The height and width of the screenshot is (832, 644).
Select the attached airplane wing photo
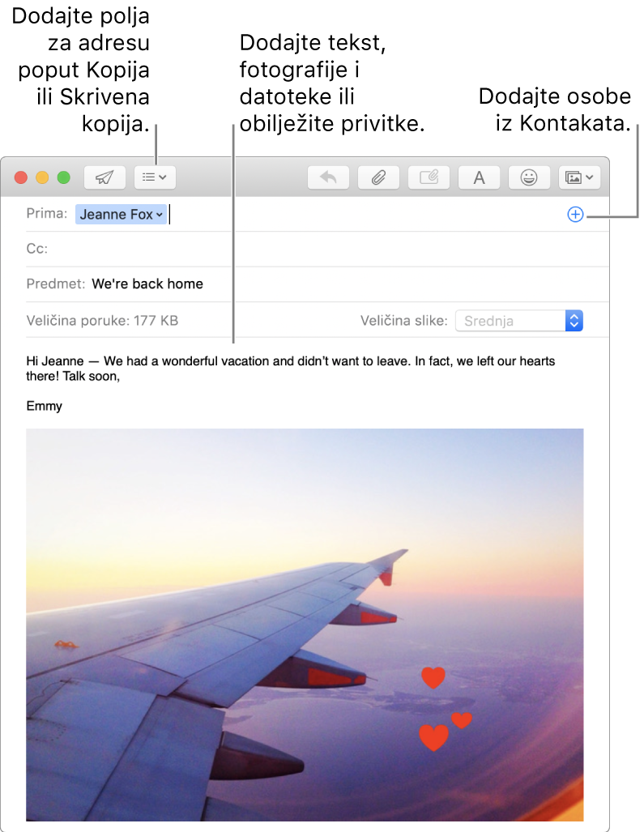305,624
